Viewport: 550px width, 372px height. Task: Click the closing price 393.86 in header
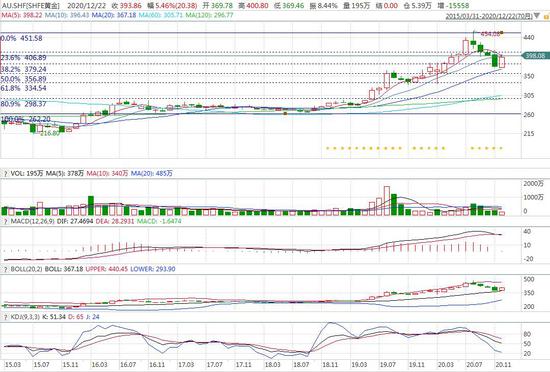pyautogui.click(x=130, y=6)
